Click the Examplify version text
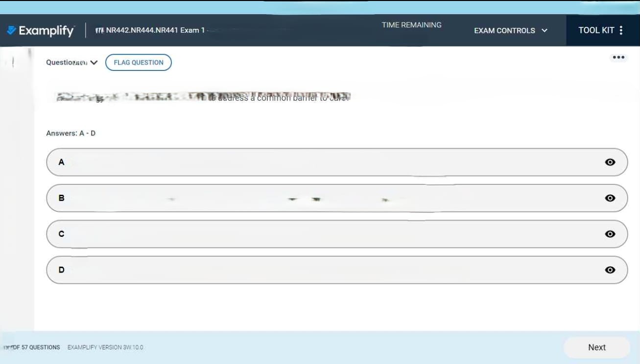 click(105, 347)
